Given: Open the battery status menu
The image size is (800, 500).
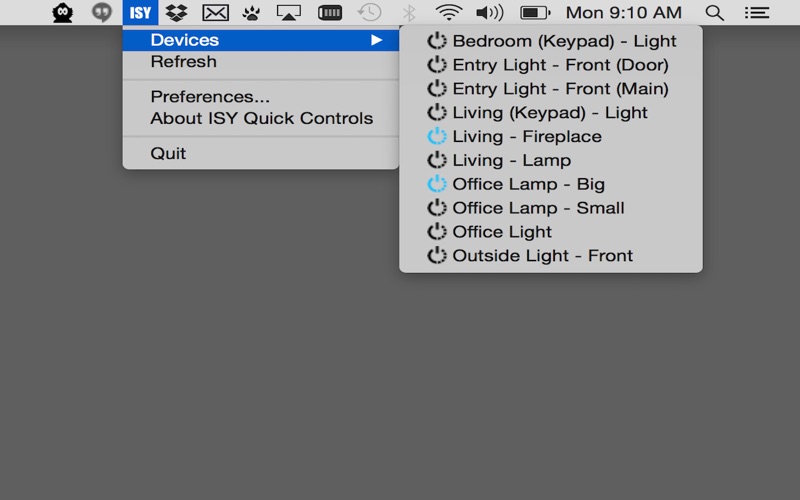Looking at the screenshot, I should pos(535,12).
